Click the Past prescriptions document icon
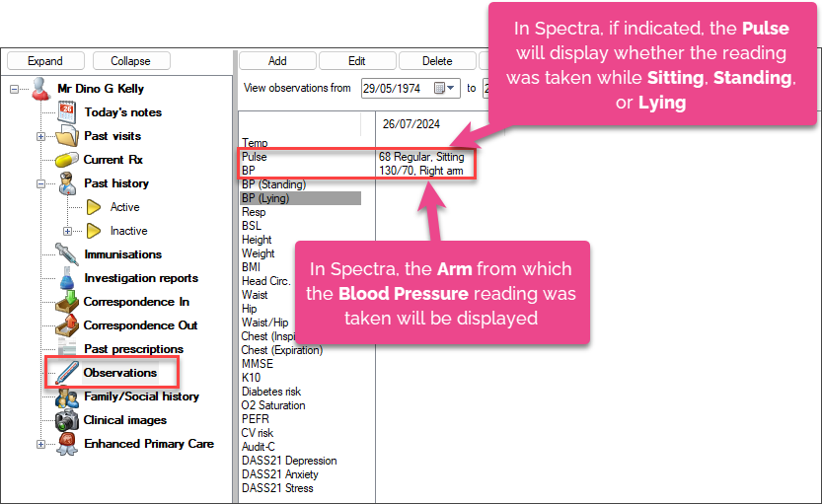The image size is (822, 504). pos(66,349)
